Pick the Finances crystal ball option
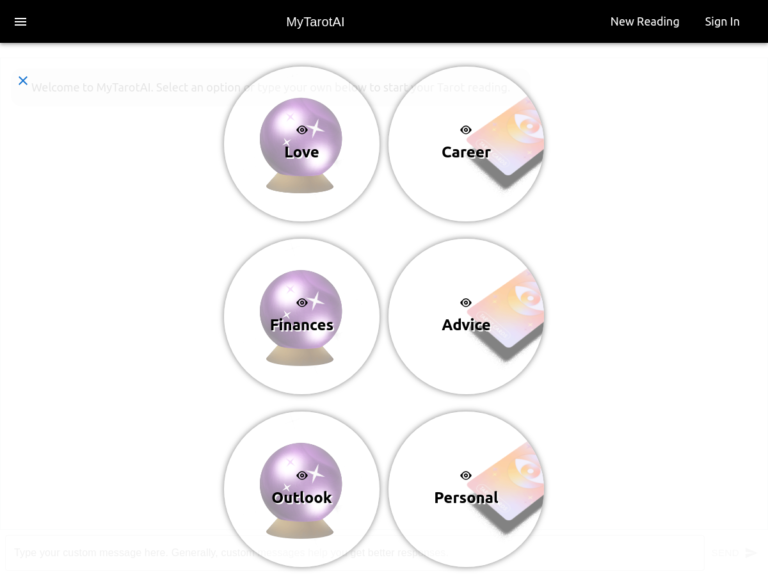Screen dimensions: 768x576 click(x=302, y=316)
